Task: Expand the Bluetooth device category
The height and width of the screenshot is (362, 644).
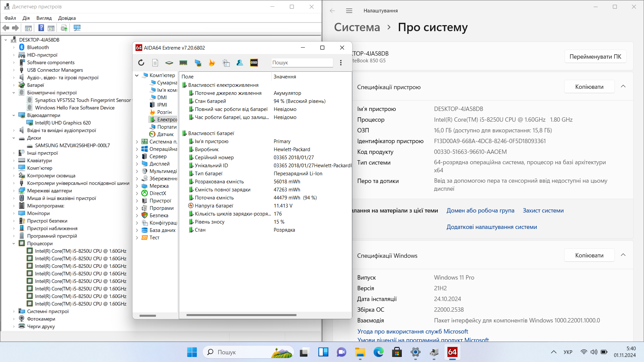Action: point(14,48)
